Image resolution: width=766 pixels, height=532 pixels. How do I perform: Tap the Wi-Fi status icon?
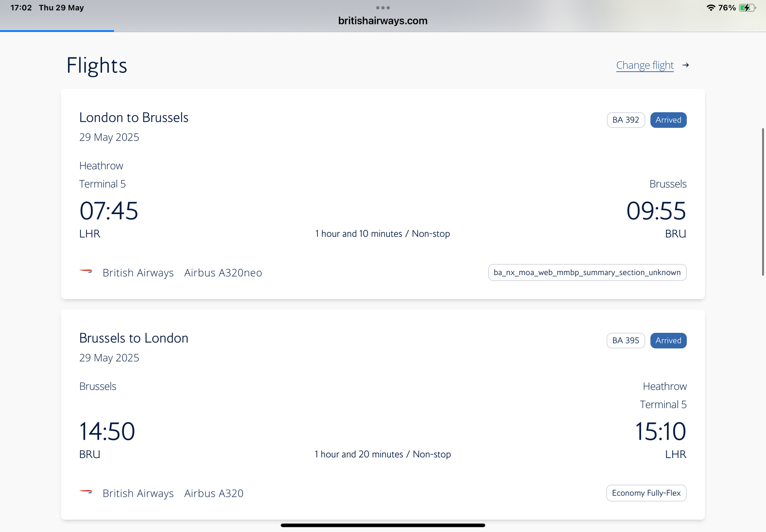click(711, 8)
